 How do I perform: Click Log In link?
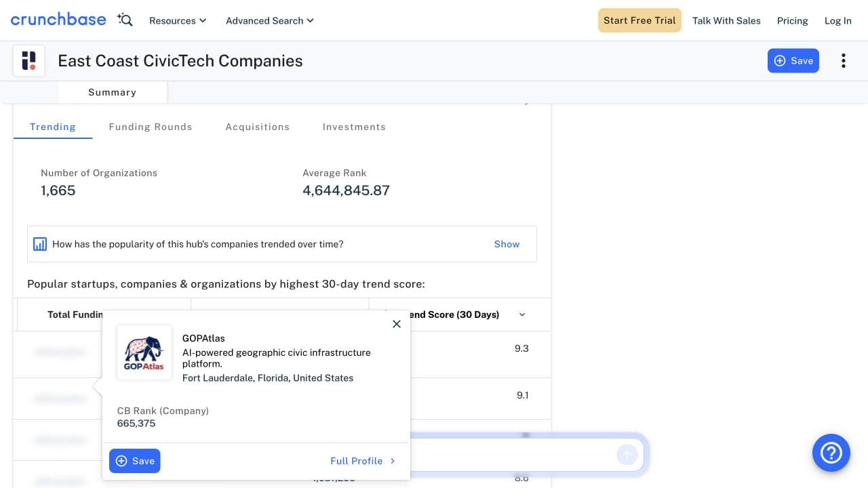838,21
